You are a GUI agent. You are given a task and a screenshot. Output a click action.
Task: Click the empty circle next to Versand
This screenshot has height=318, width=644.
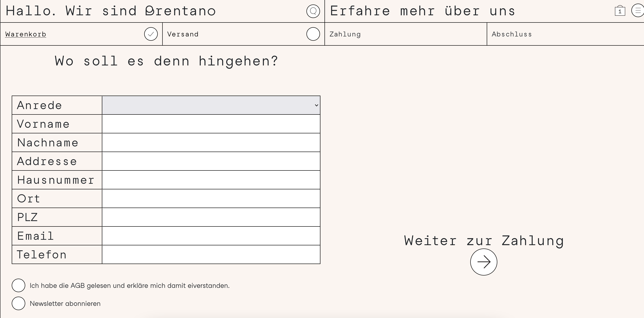(313, 34)
